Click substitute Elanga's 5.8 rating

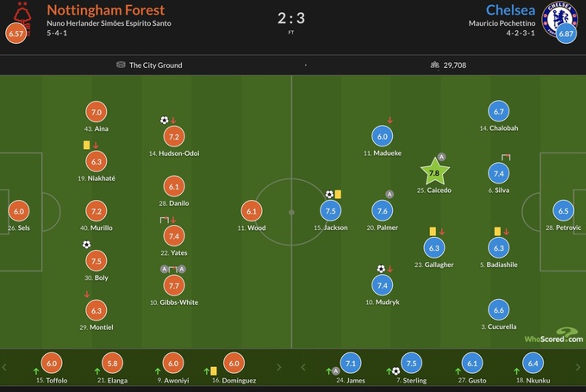coord(113,364)
